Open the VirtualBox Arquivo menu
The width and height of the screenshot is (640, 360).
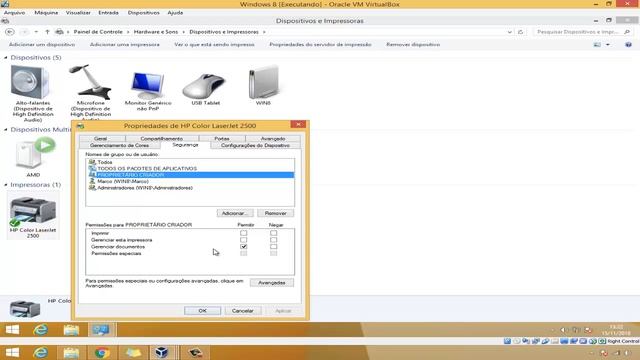(x=15, y=13)
